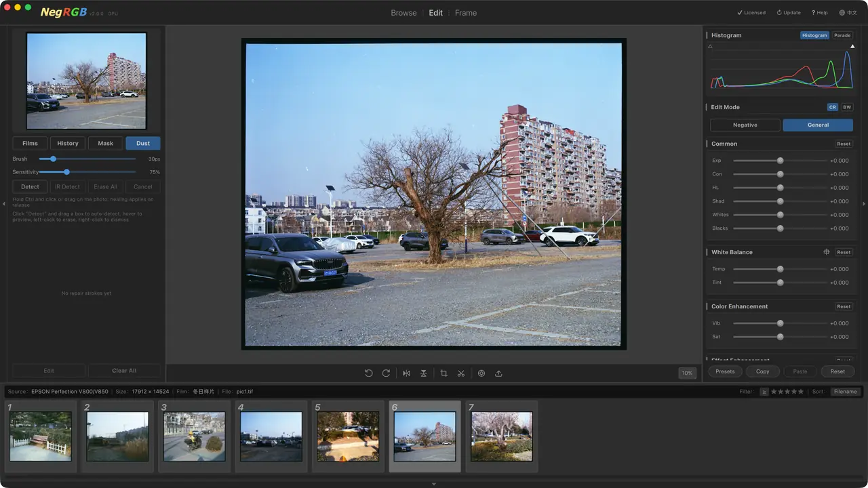
Task: Open the Browse tab
Action: (x=403, y=13)
